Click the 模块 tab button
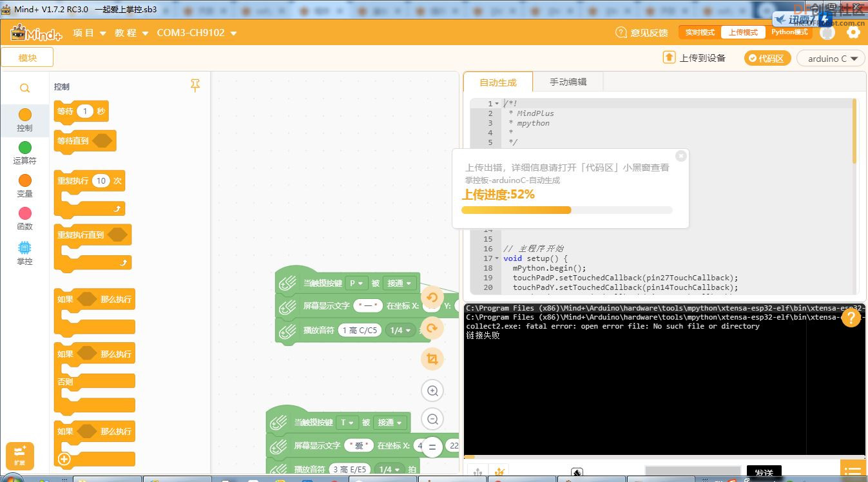The width and height of the screenshot is (868, 482). (27, 57)
